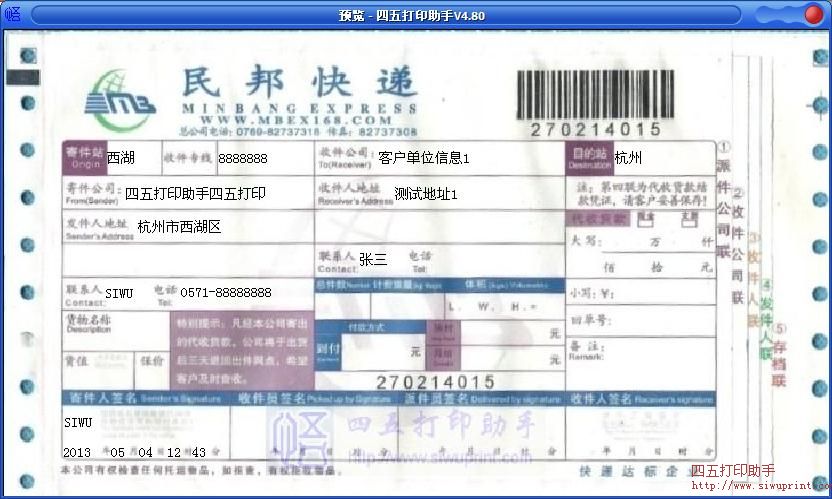Click the '①派件公司联' copy label
This screenshot has width=832, height=499.
724,200
